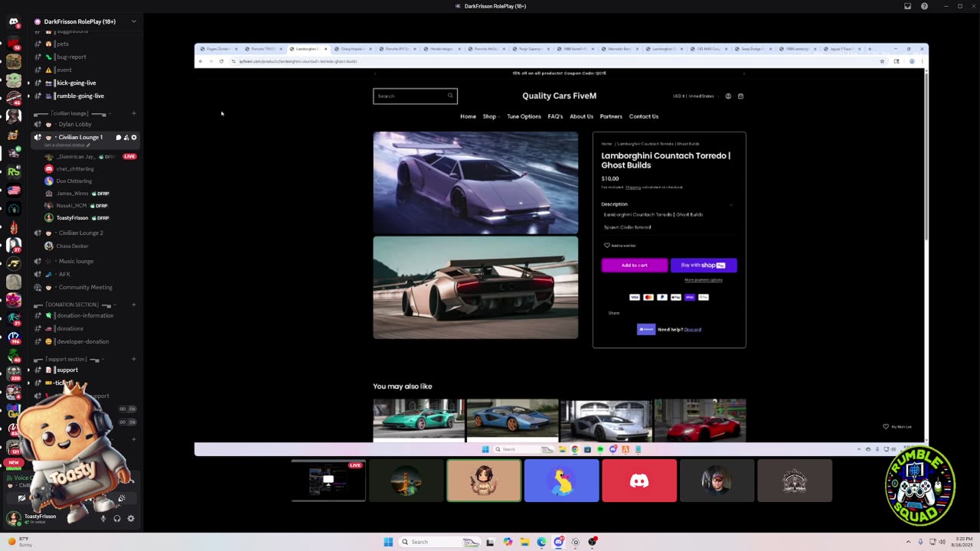The width and height of the screenshot is (980, 551).
Task: Open the Civilian Lounge 1 channel settings gear
Action: coord(134,138)
